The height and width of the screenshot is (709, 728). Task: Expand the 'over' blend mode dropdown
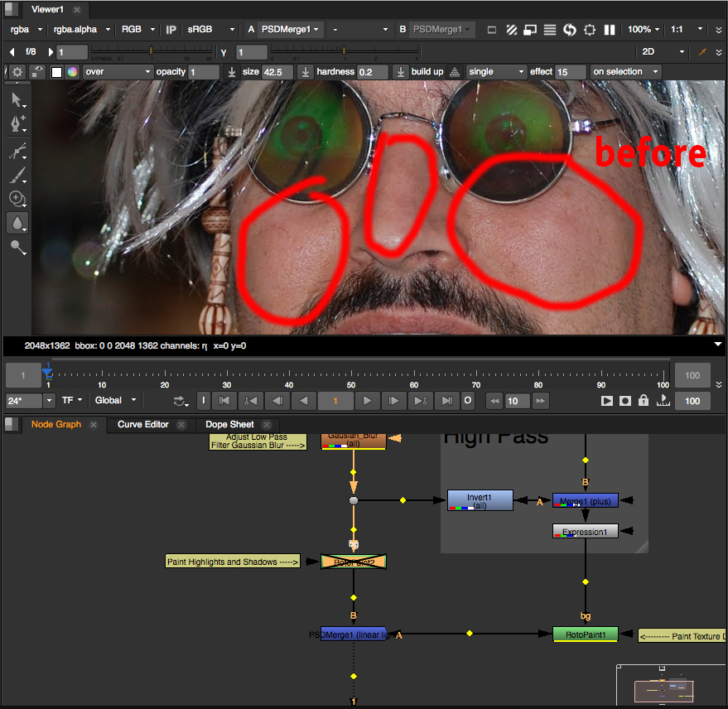(x=118, y=72)
